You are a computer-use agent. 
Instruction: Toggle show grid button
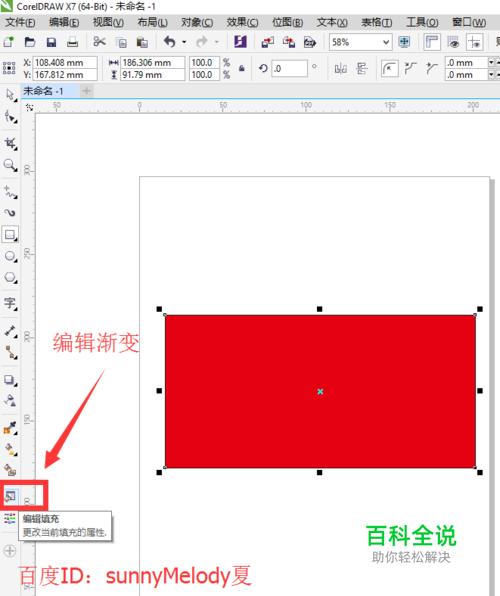[453, 42]
